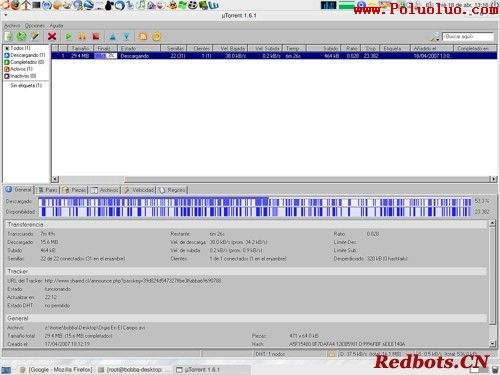500x375 pixels.
Task: Select the Descargando category in the sidebar
Action: click(x=25, y=55)
